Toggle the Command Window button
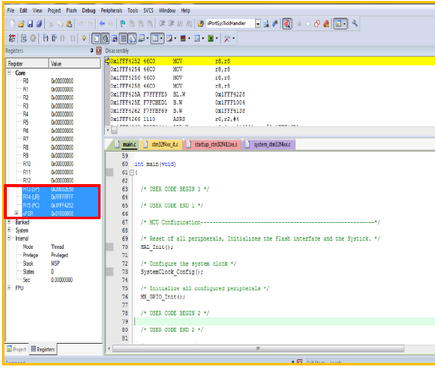 (96, 39)
